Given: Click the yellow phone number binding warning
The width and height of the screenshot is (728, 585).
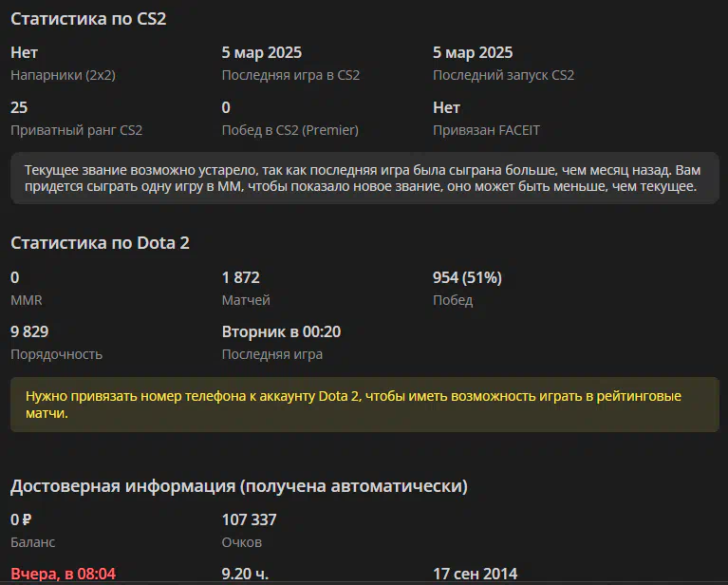Looking at the screenshot, I should click(x=364, y=405).
